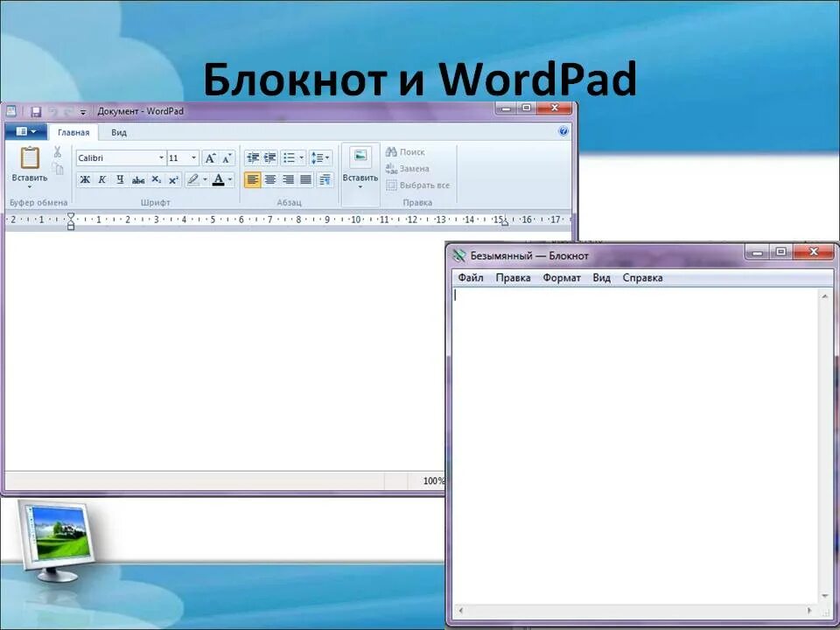Viewport: 840px width, 630px height.
Task: Align text right in WordPad
Action: (x=288, y=179)
